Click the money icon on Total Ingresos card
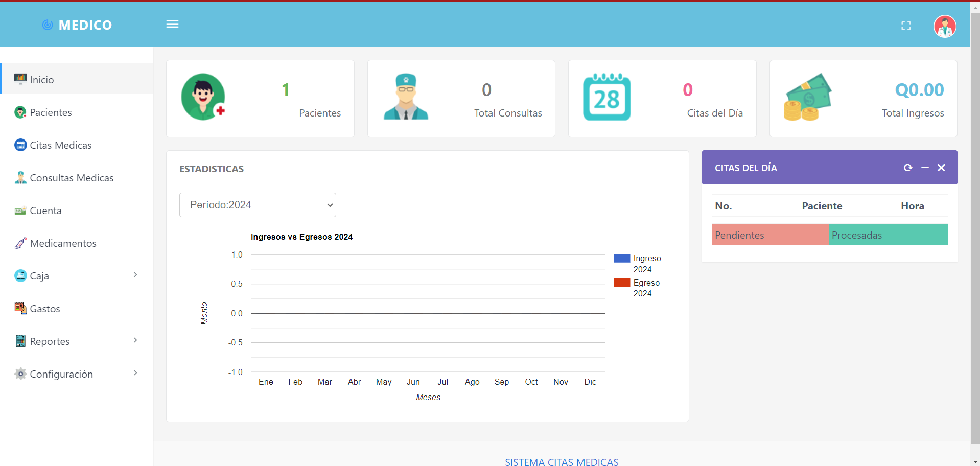 tap(807, 97)
